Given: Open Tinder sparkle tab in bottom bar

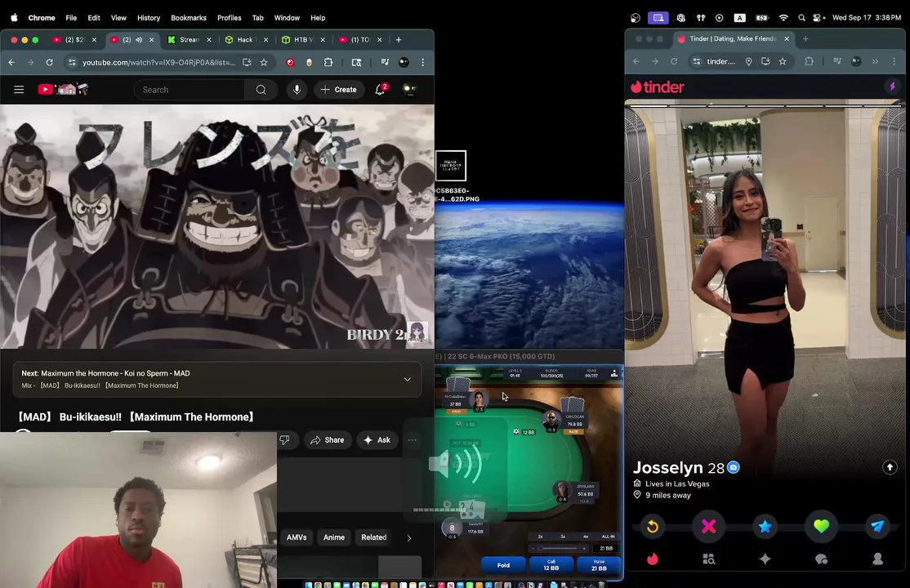Looking at the screenshot, I should tap(765, 559).
